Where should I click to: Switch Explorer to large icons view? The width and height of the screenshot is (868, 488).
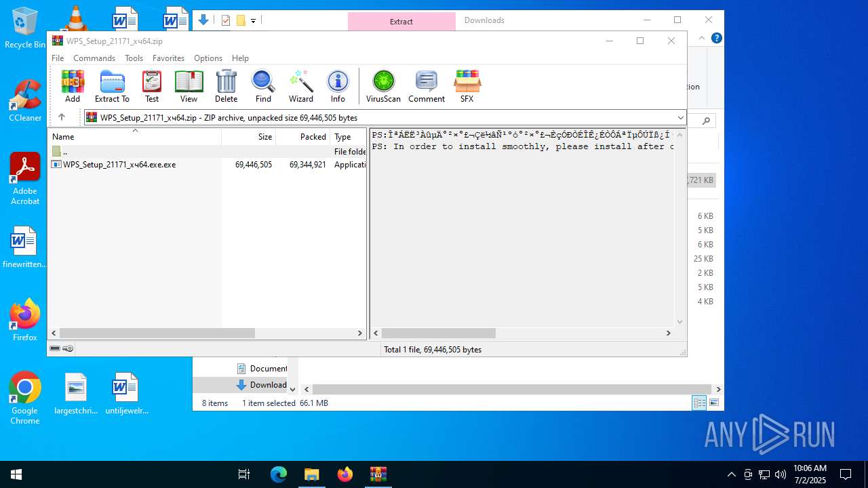point(714,403)
